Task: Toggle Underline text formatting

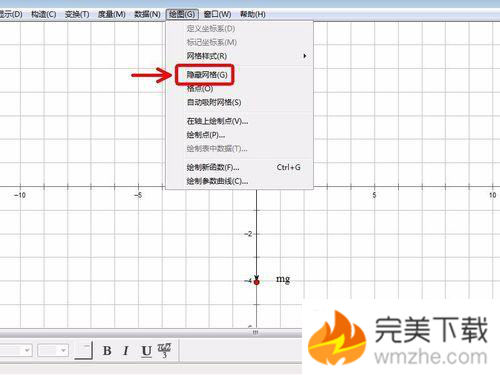Action: 146,351
